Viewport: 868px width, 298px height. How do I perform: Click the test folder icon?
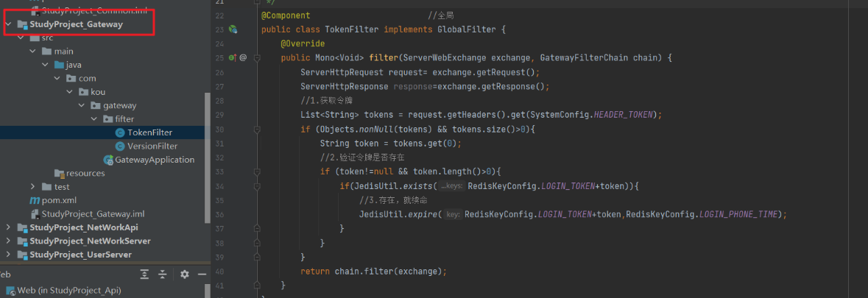coord(47,187)
